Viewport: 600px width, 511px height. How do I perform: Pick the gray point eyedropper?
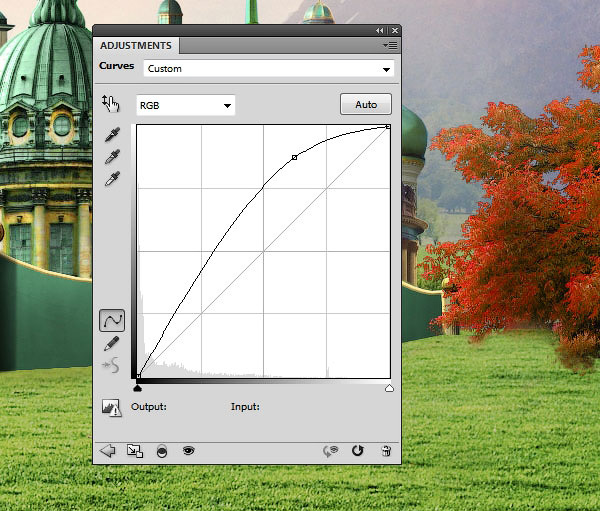[112, 157]
